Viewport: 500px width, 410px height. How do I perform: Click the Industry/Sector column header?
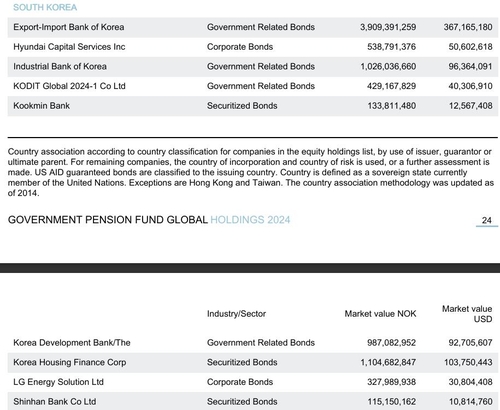coord(236,314)
